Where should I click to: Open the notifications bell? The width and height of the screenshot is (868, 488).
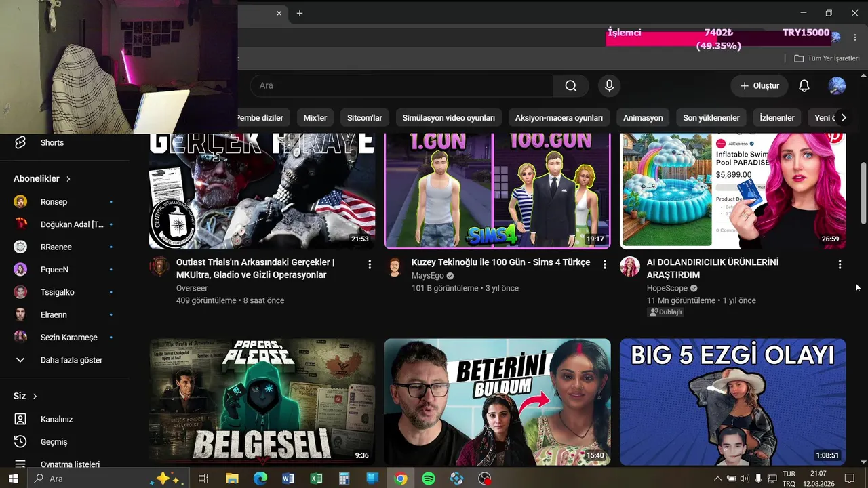(x=804, y=86)
